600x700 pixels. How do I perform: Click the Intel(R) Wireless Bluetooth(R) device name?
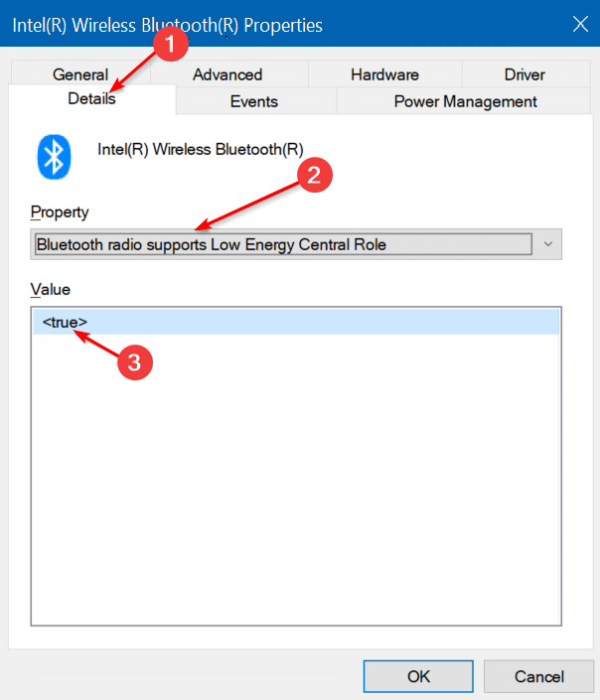click(200, 149)
